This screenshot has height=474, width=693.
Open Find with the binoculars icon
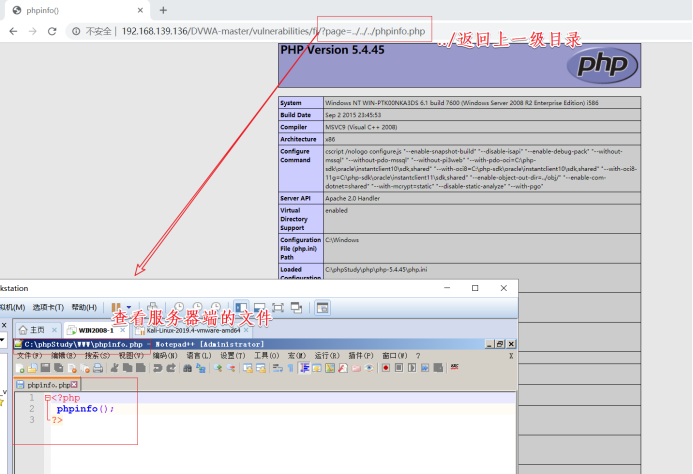tap(187, 368)
